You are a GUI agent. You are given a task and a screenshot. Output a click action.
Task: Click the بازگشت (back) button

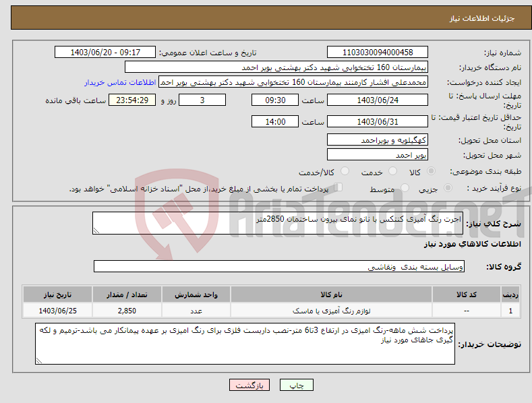pos(249,385)
